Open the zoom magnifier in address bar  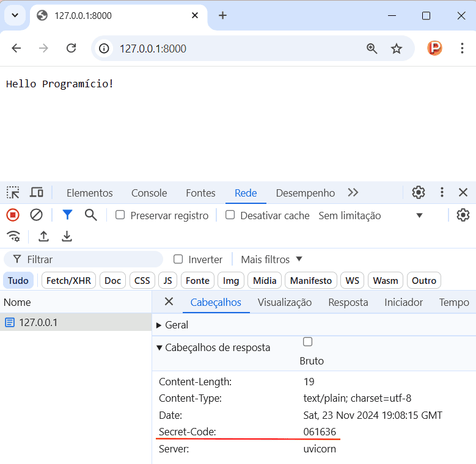coord(372,48)
